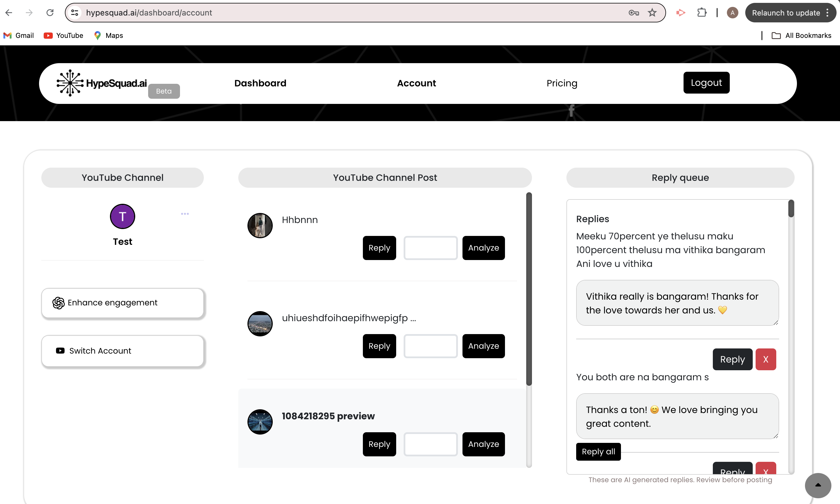Screen dimensions: 840x504
Task: Click the purple T channel avatar
Action: 122,216
